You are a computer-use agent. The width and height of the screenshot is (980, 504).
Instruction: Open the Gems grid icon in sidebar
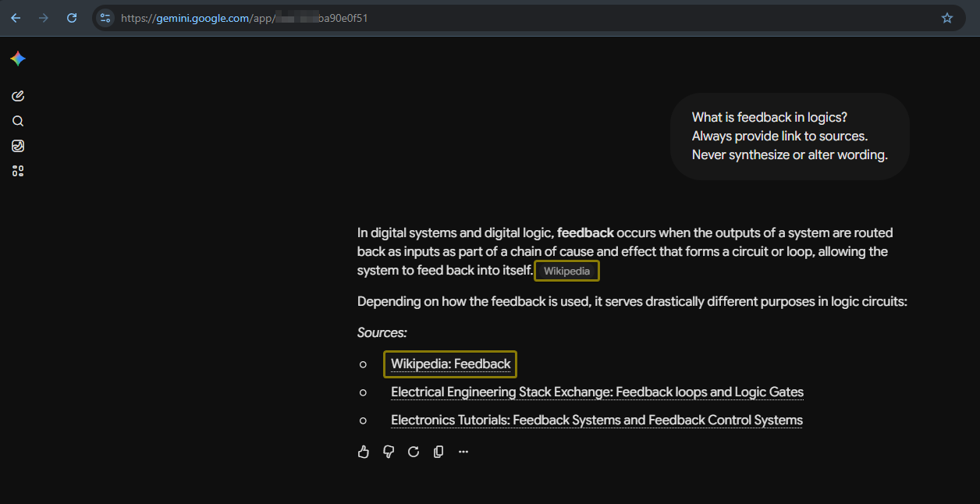[x=18, y=171]
